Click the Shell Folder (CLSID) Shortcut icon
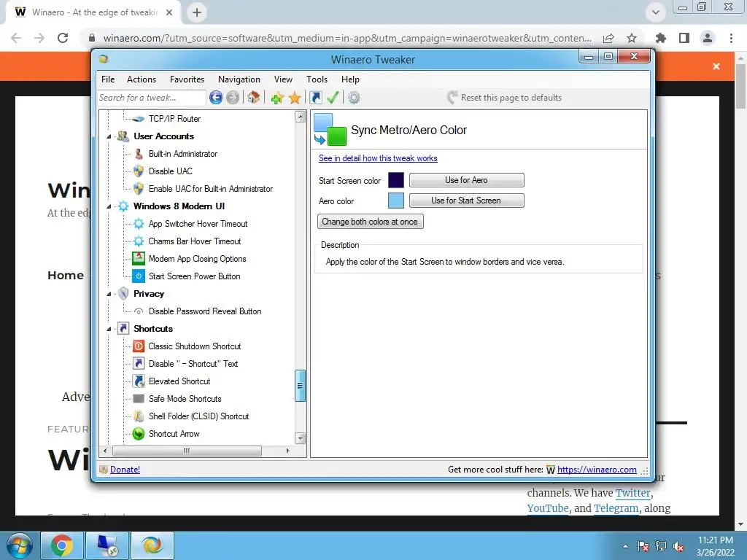747x560 pixels. (138, 416)
